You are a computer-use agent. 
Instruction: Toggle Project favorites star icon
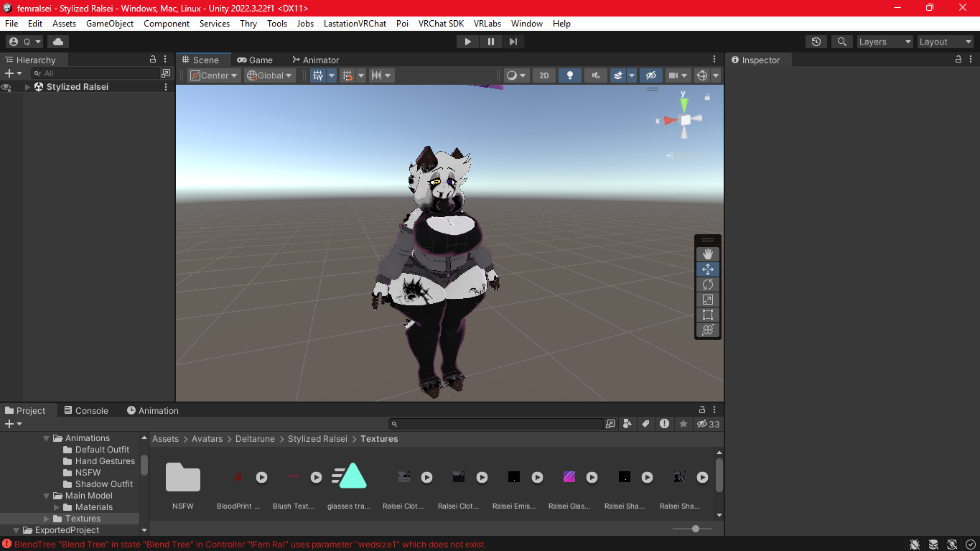tap(683, 424)
